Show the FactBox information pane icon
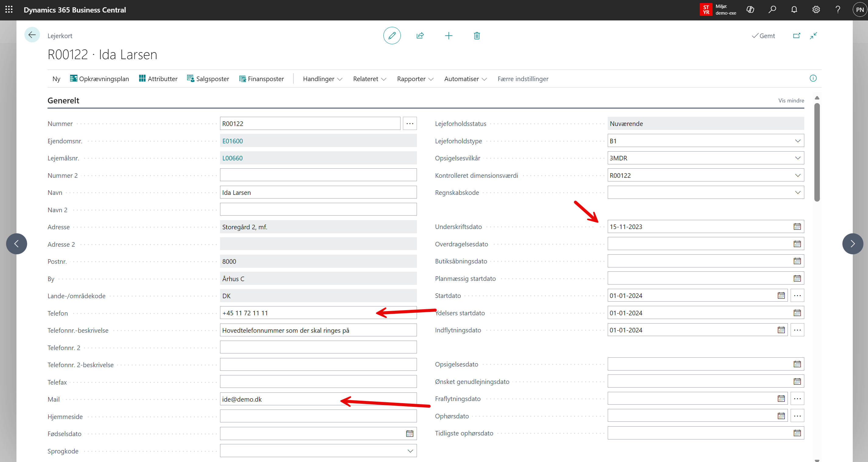 point(813,78)
